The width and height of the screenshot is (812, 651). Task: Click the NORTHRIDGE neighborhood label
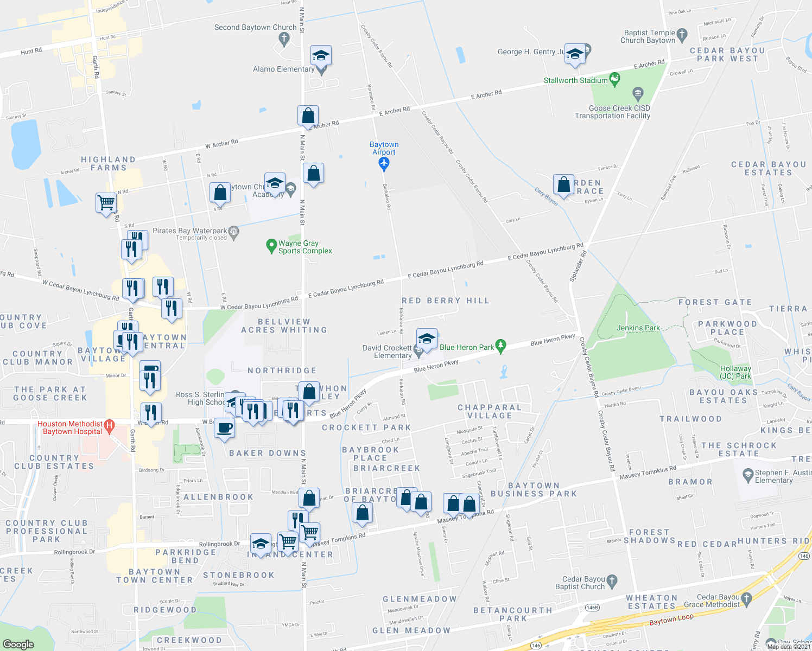(282, 371)
